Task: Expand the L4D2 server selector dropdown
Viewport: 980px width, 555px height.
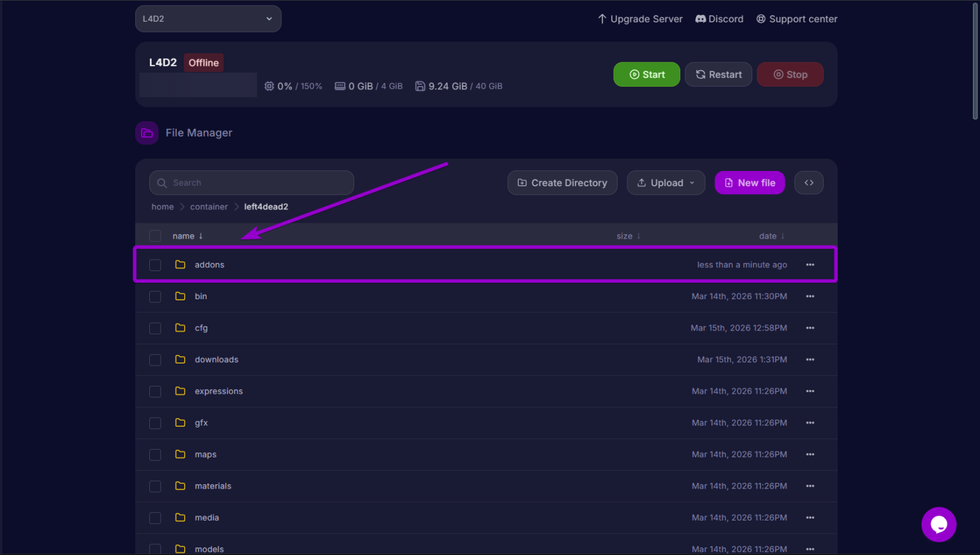Action: 208,18
